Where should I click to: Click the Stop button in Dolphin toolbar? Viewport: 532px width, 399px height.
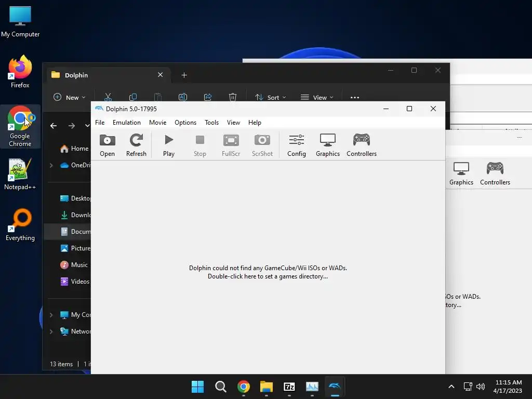200,145
